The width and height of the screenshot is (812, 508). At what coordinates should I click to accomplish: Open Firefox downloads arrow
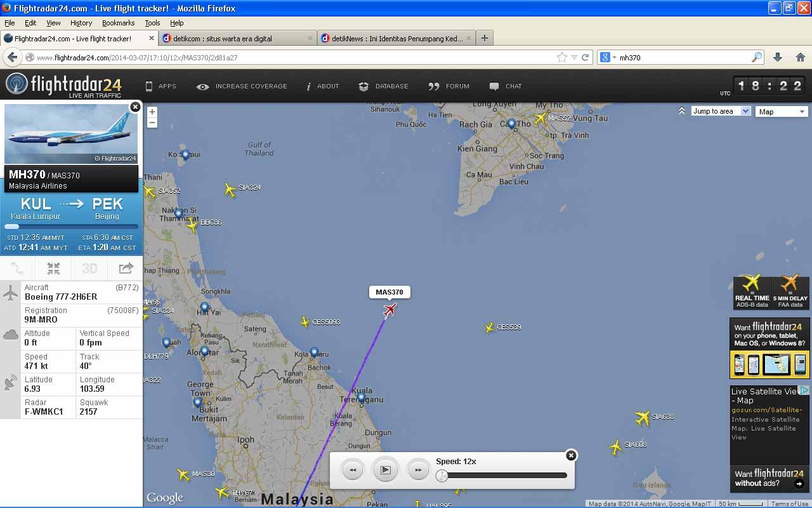click(778, 57)
